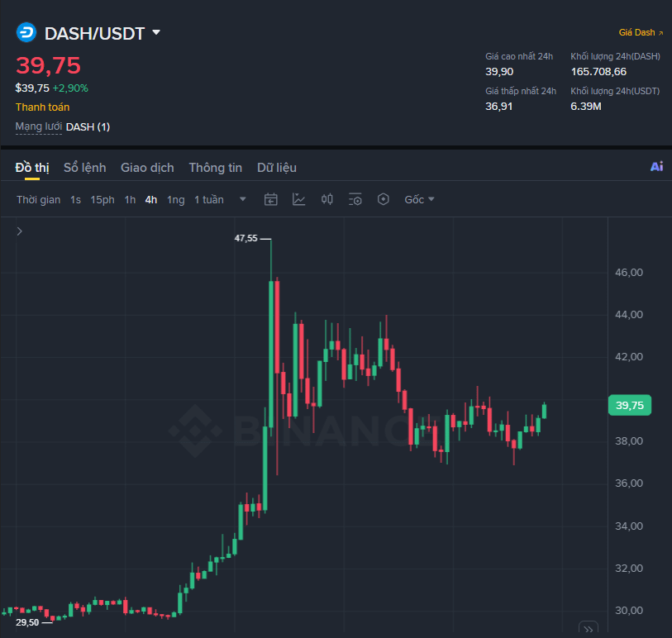
Task: Click the 30,00 price axis label
Action: pos(629,610)
